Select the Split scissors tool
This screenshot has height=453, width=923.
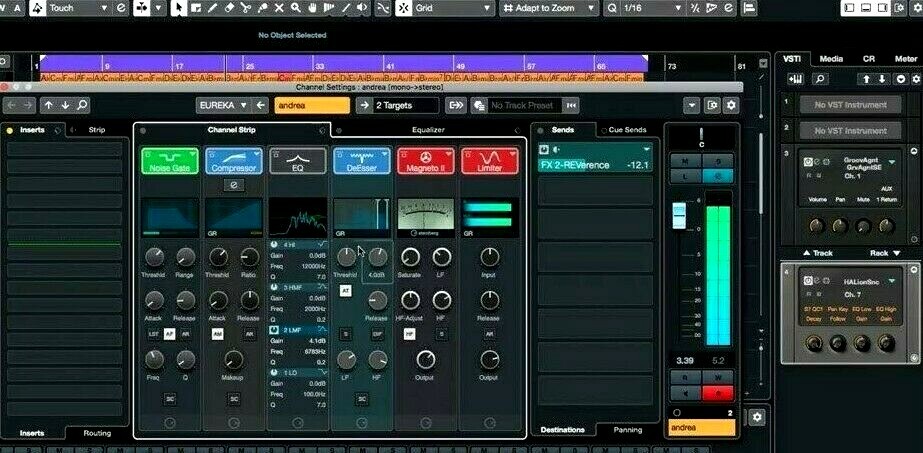(x=245, y=8)
